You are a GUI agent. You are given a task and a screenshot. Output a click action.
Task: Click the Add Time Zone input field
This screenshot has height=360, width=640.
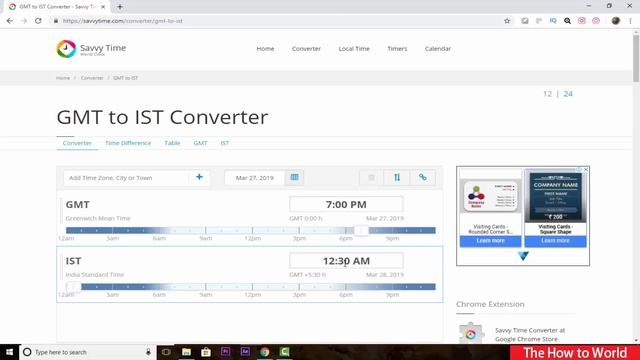(x=127, y=178)
